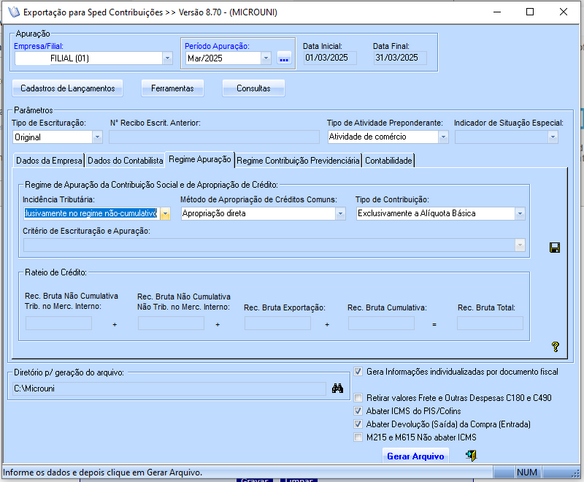Expand the Incidência Tributária dropdown
The width and height of the screenshot is (584, 482).
click(x=165, y=213)
